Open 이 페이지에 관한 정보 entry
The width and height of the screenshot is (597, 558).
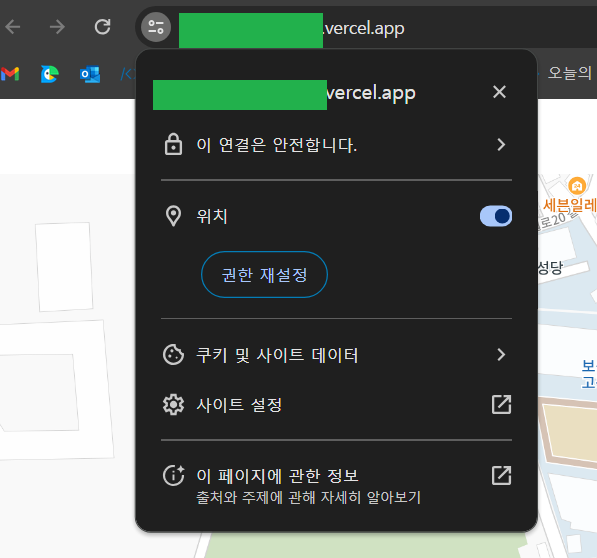point(336,485)
